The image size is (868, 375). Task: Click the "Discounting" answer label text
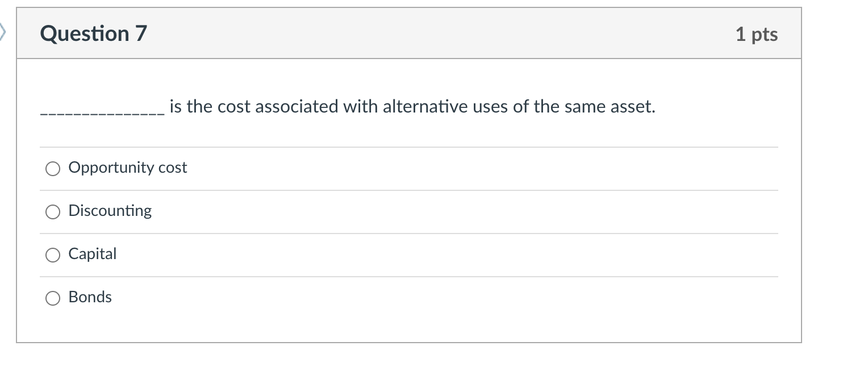[110, 211]
